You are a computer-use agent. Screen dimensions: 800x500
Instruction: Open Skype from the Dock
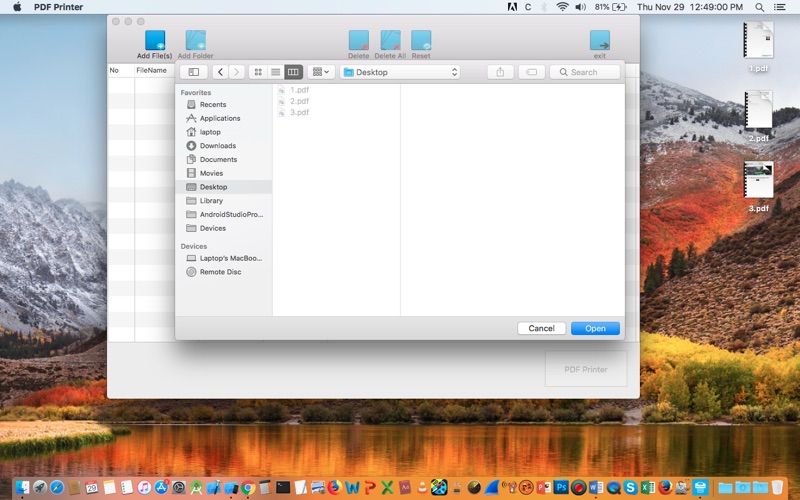pos(631,487)
